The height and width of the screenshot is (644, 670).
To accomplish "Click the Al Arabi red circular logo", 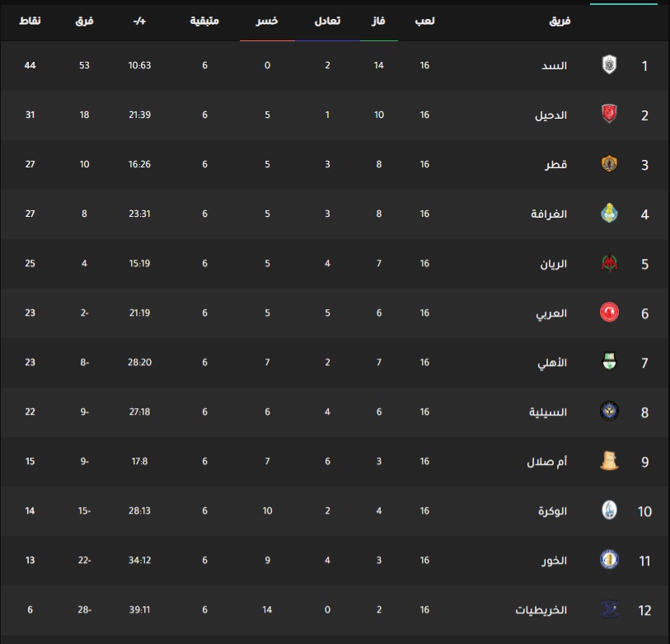I will click(x=609, y=313).
